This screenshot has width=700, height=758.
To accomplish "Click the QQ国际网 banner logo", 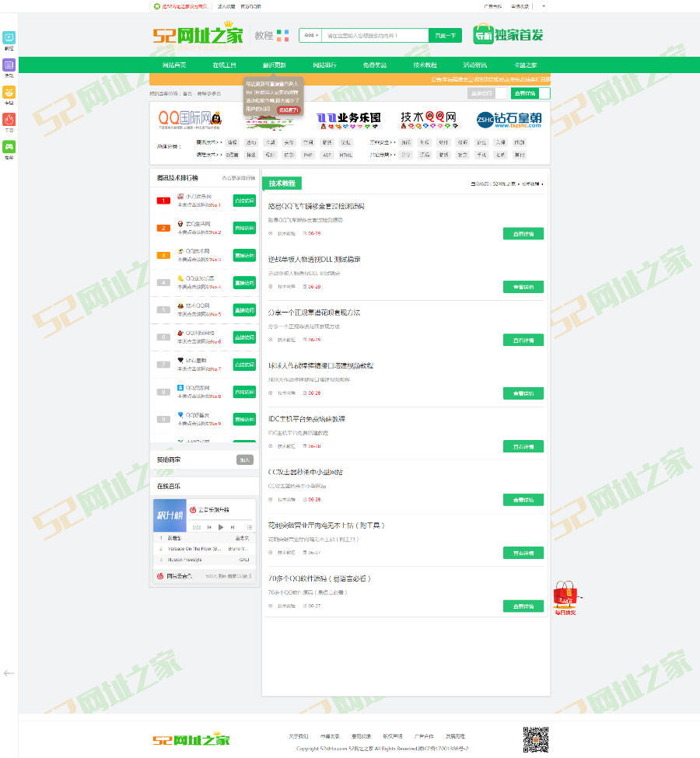I will tap(190, 119).
